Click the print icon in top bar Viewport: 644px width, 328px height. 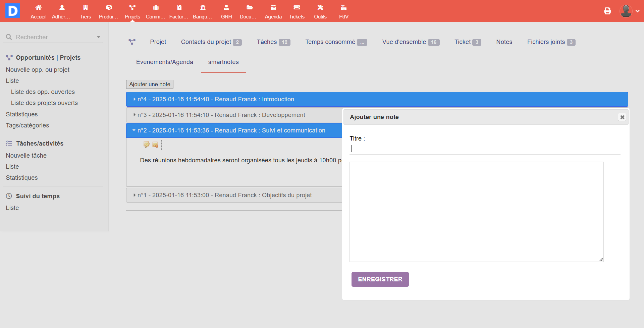[x=607, y=11]
